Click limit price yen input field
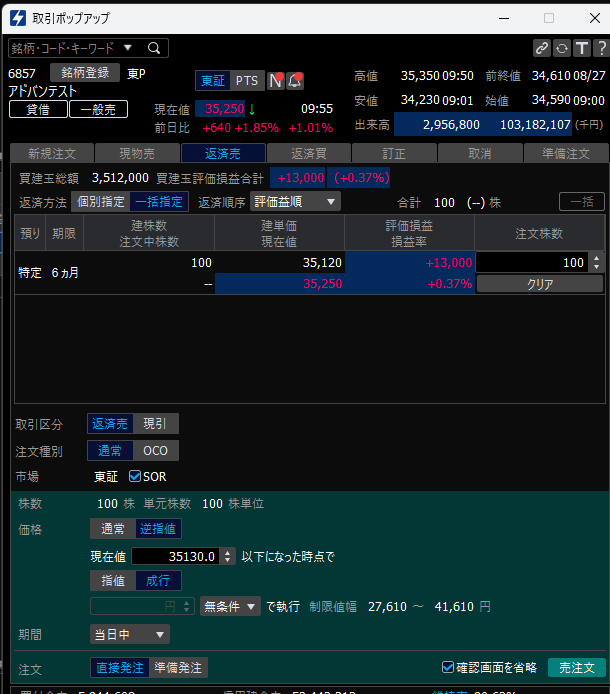Viewport: 610px width, 694px height. click(x=135, y=606)
